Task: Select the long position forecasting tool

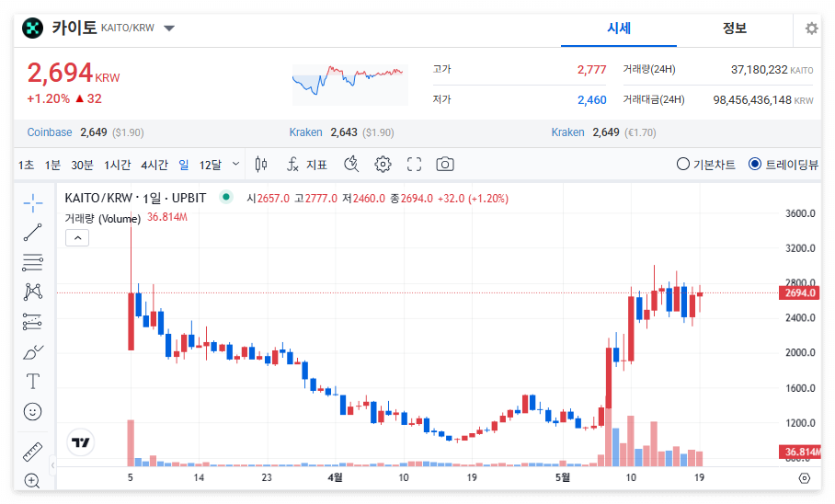Action: 33,322
